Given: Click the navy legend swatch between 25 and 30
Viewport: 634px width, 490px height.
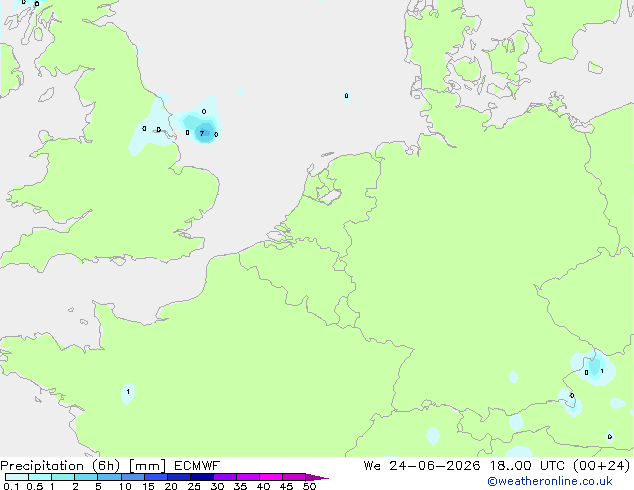Looking at the screenshot, I should click(x=201, y=477).
